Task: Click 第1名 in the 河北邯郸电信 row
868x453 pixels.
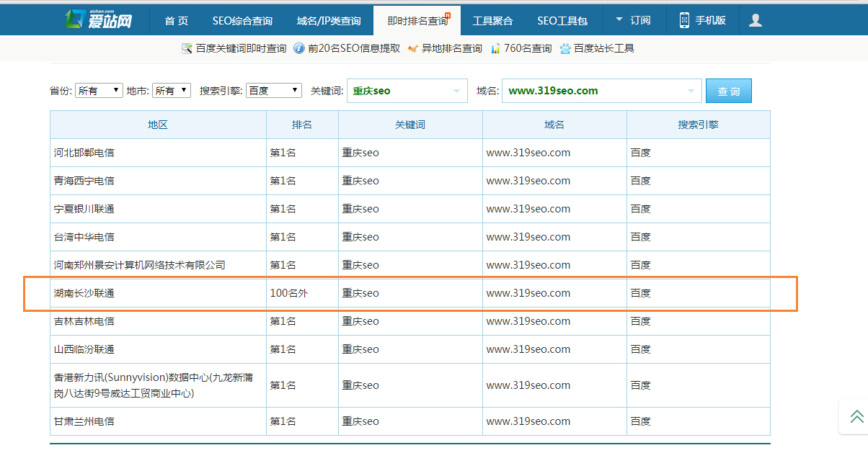Action: click(x=283, y=153)
